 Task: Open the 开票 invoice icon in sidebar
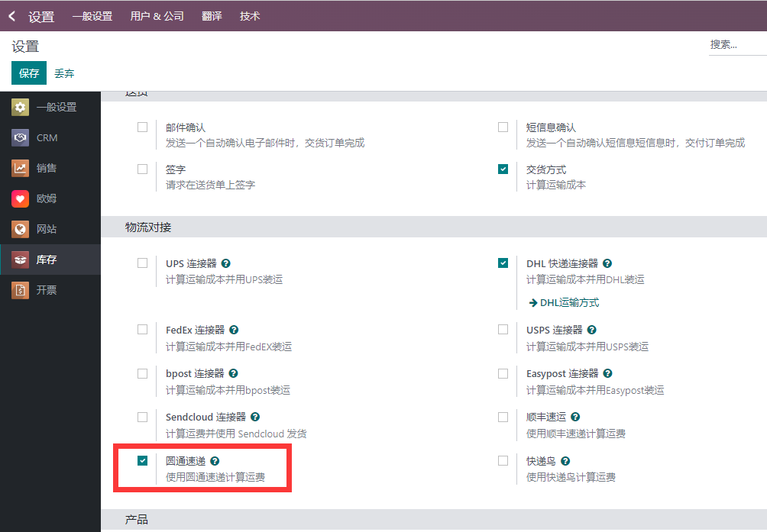click(20, 290)
